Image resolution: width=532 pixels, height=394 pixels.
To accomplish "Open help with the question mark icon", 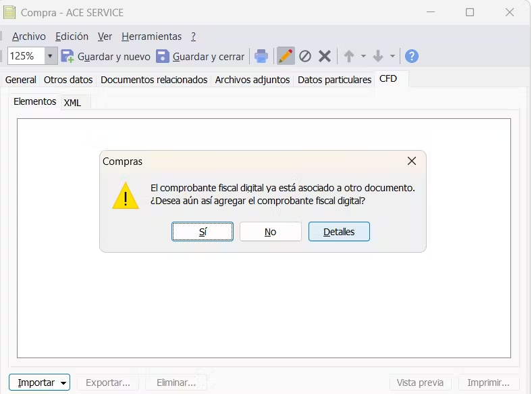I will click(411, 56).
